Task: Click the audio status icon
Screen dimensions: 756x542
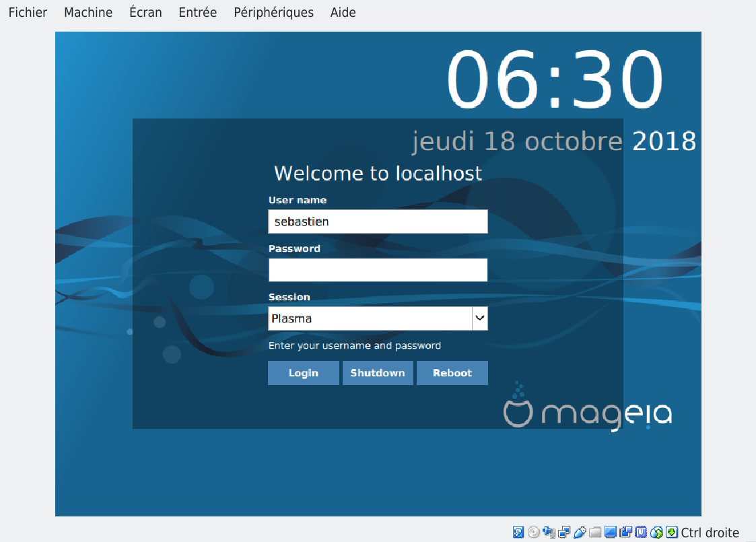Action: [549, 532]
